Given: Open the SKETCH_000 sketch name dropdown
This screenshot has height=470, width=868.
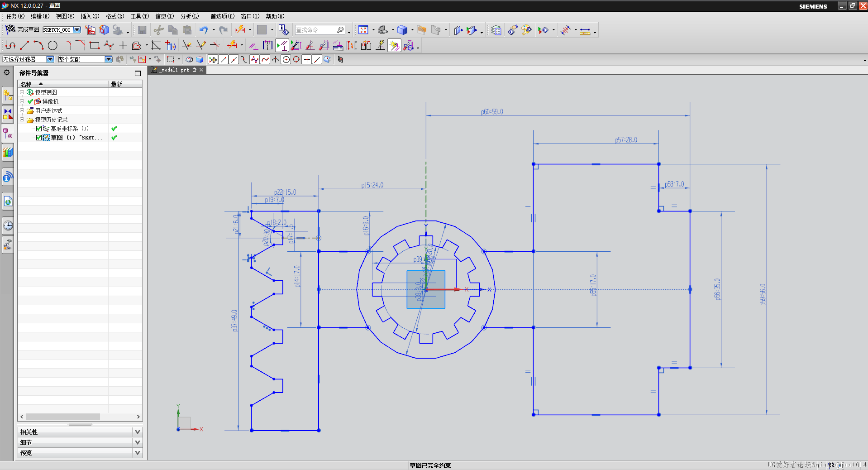Looking at the screenshot, I should click(77, 30).
